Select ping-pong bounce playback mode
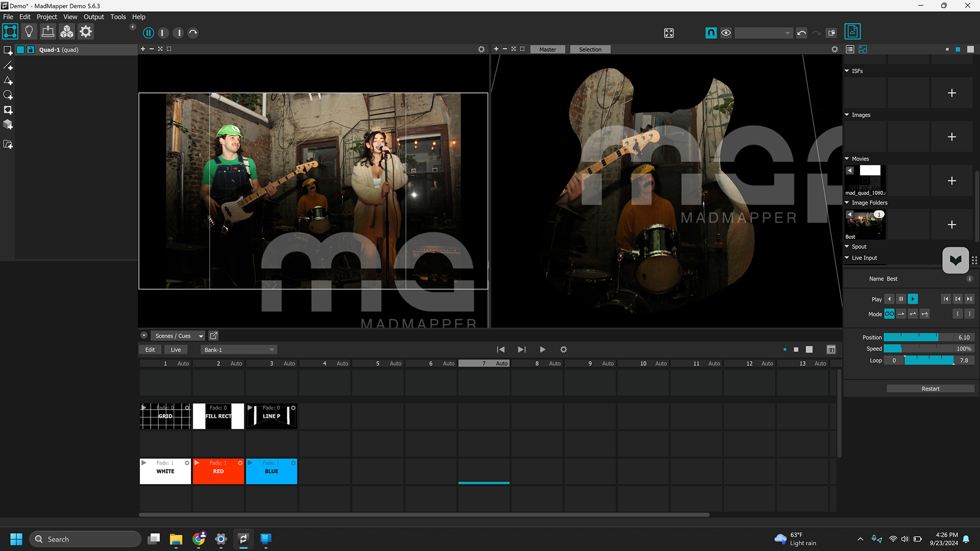Viewport: 980px width, 551px height. (x=913, y=314)
